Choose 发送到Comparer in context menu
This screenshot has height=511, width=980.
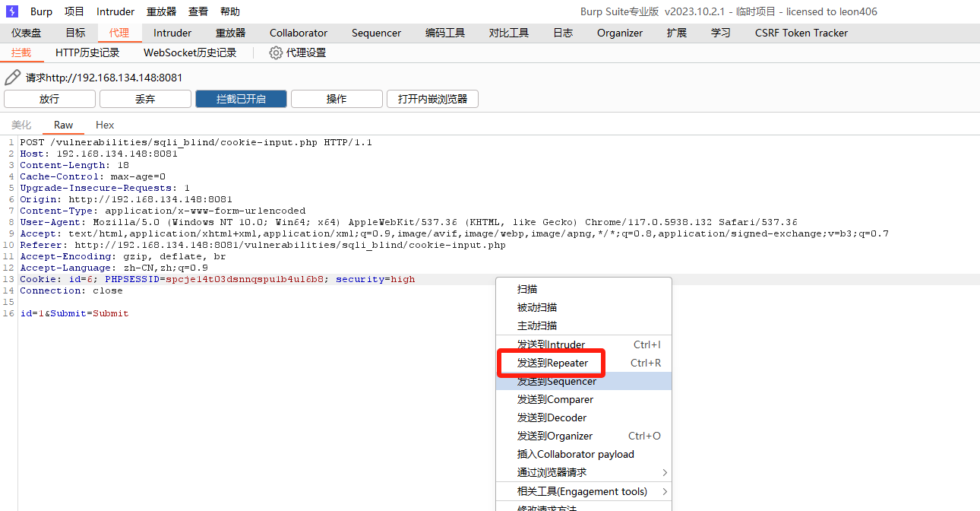pyautogui.click(x=583, y=399)
